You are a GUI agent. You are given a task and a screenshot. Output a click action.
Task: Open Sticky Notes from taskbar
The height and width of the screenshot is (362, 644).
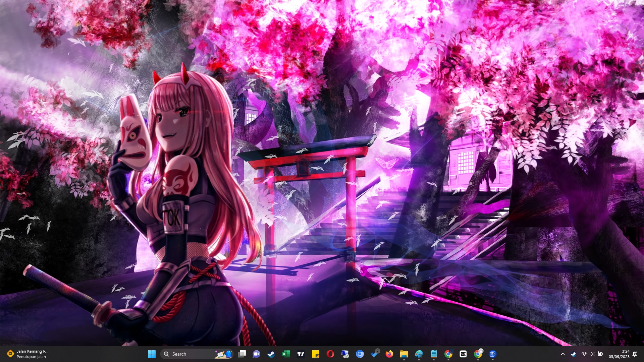315,354
